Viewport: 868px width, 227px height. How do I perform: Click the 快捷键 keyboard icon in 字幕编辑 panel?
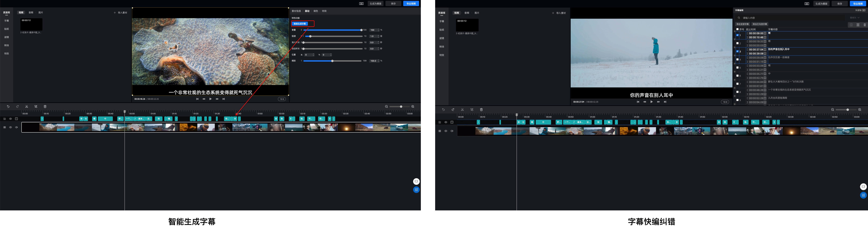(x=864, y=10)
